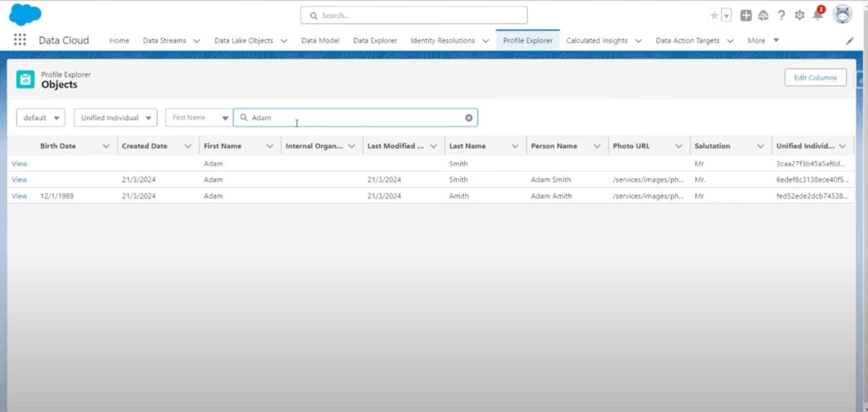The image size is (868, 412).
Task: Expand the Data Streams tab chevron
Action: click(x=196, y=41)
